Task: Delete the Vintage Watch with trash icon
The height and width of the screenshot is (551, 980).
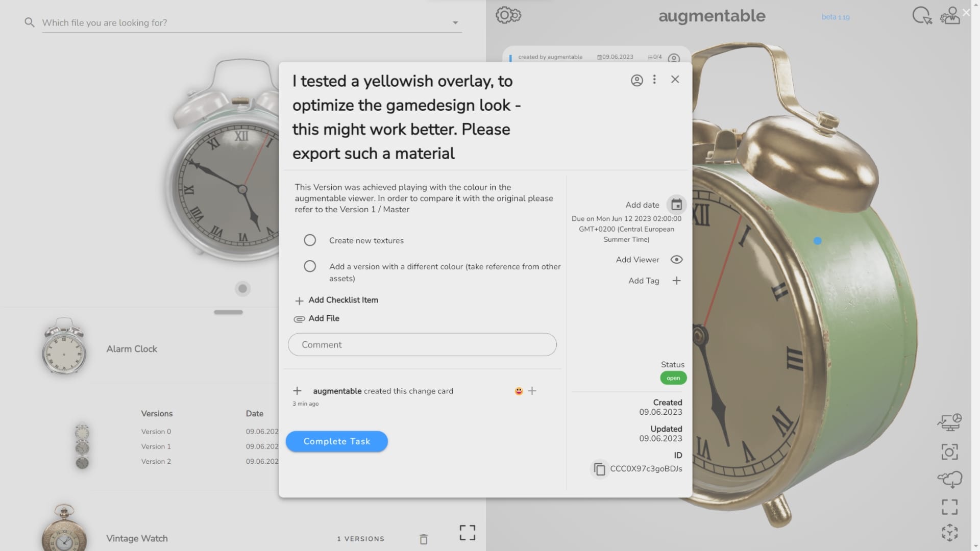Action: pos(423,539)
